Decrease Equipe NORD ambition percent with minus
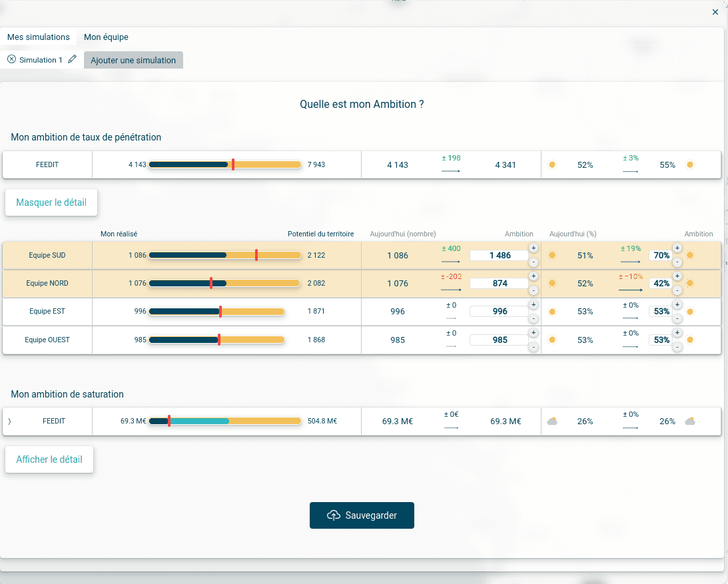Viewport: 728px width, 584px height. (x=677, y=290)
